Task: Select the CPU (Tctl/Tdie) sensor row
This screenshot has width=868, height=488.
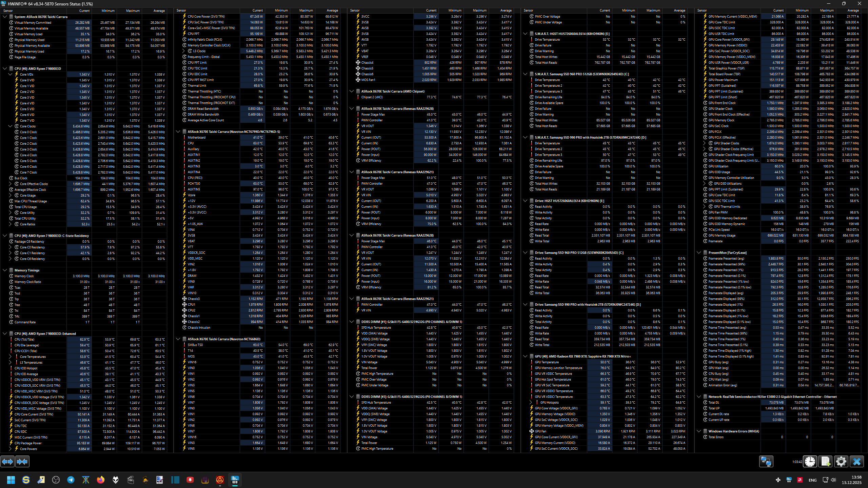Action: (x=24, y=339)
